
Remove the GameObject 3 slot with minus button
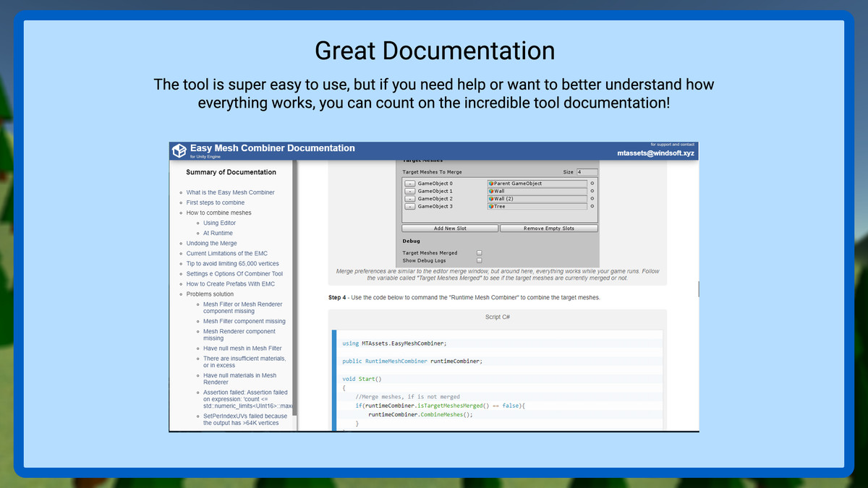(x=409, y=207)
